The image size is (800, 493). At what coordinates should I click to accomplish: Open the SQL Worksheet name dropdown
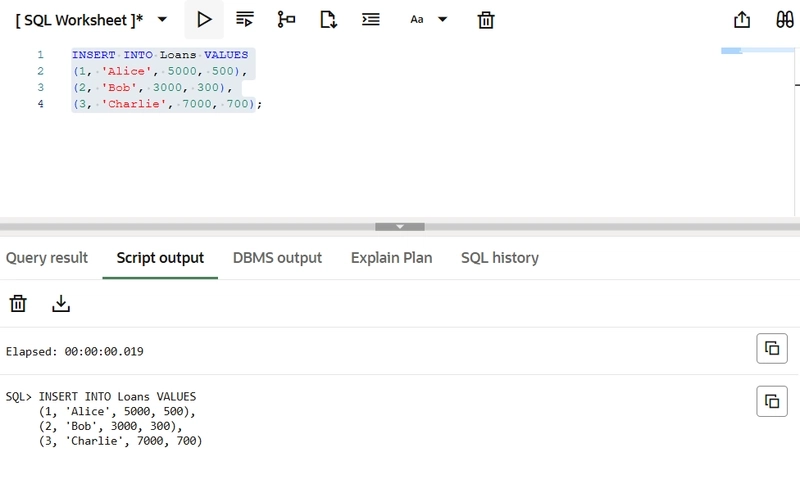click(x=162, y=19)
